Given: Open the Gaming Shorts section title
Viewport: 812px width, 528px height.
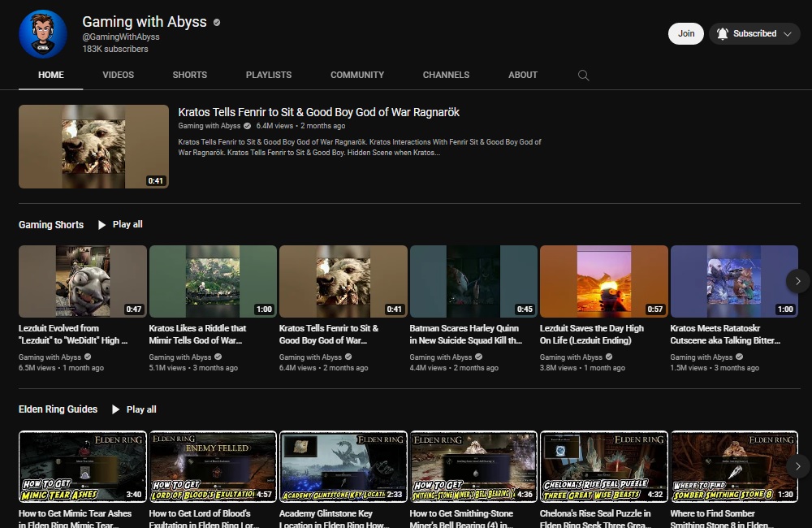Looking at the screenshot, I should pos(51,225).
